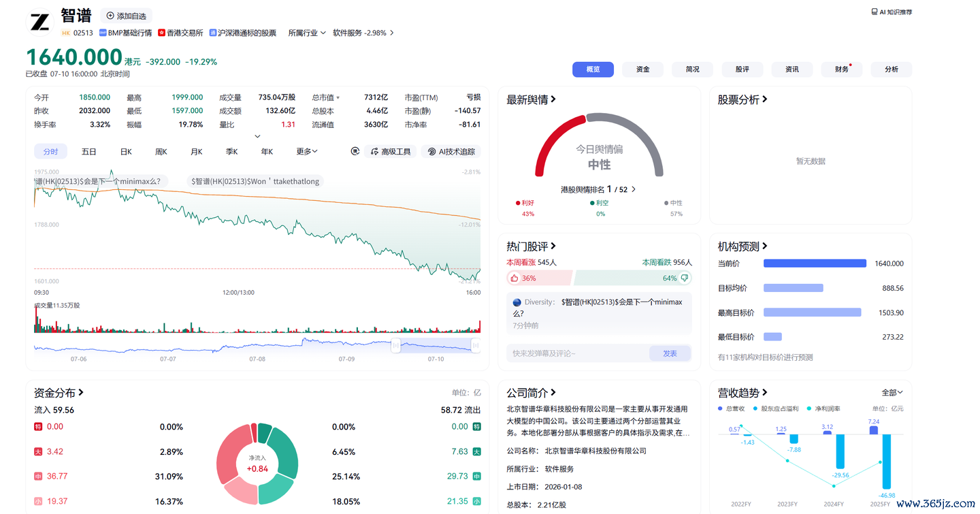Click the red 特 inflow tag icon
This screenshot has width=980, height=514.
[38, 427]
